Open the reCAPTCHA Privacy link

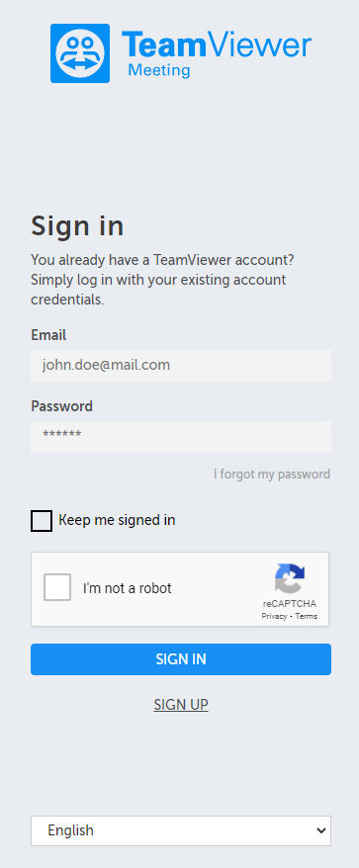click(x=274, y=616)
